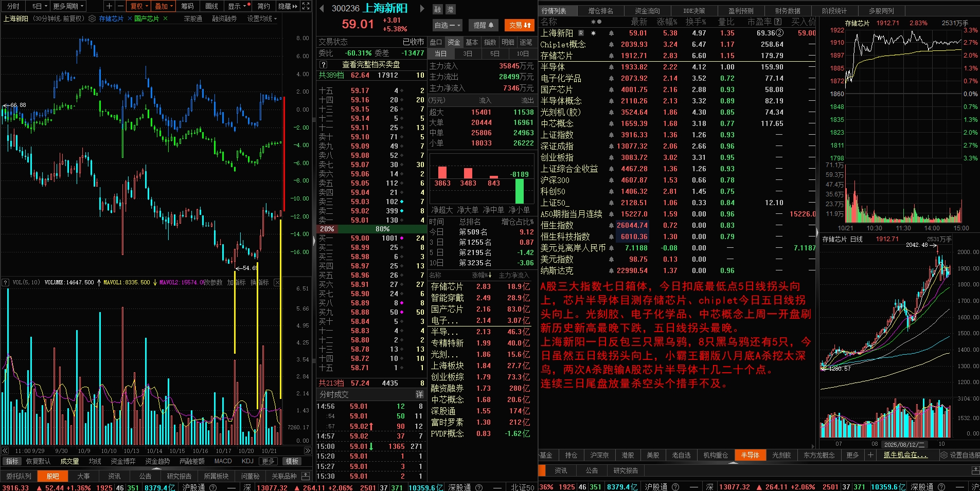The image size is (980, 491).
Task: Open 更多周期 dropdown
Action: [68, 6]
